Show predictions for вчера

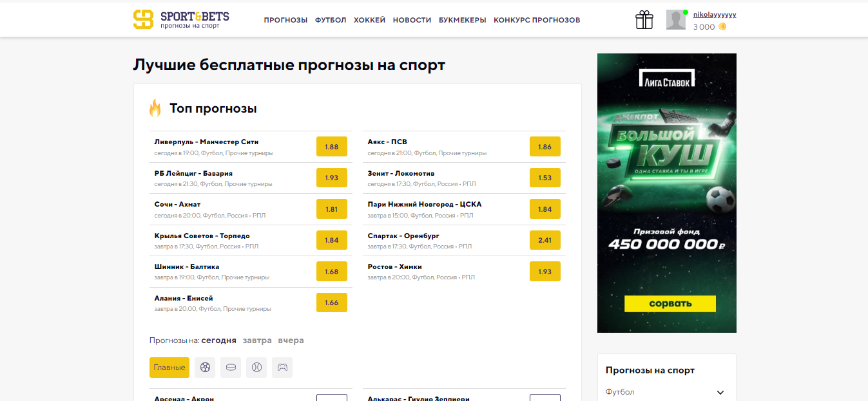tap(291, 340)
